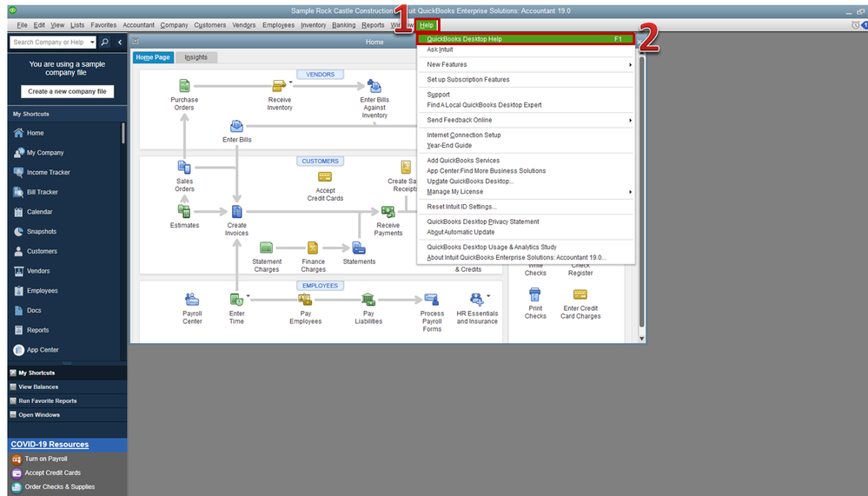Image resolution: width=868 pixels, height=496 pixels.
Task: Click the VENDORS section button
Action: 320,75
